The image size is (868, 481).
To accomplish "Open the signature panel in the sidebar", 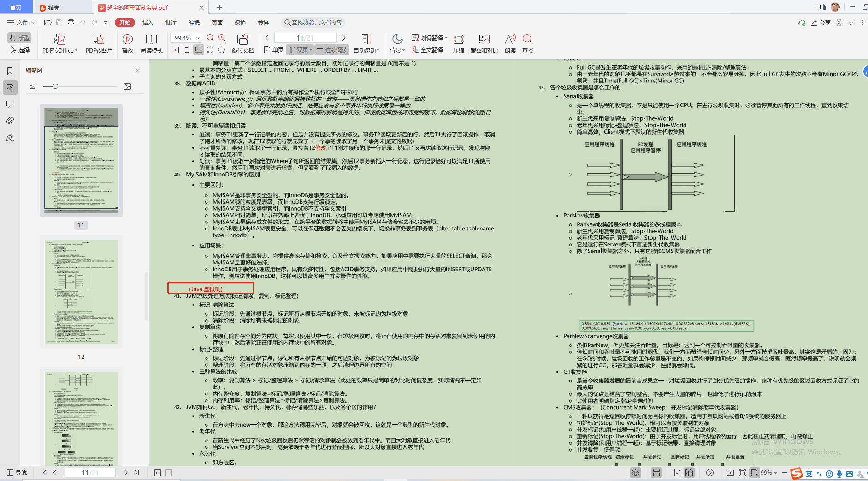I will 10,137.
